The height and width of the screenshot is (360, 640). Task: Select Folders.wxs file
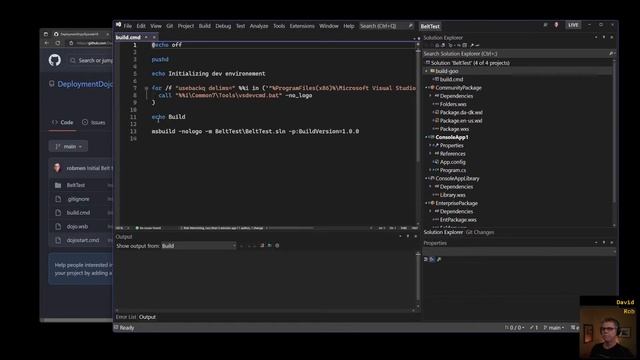(x=453, y=104)
